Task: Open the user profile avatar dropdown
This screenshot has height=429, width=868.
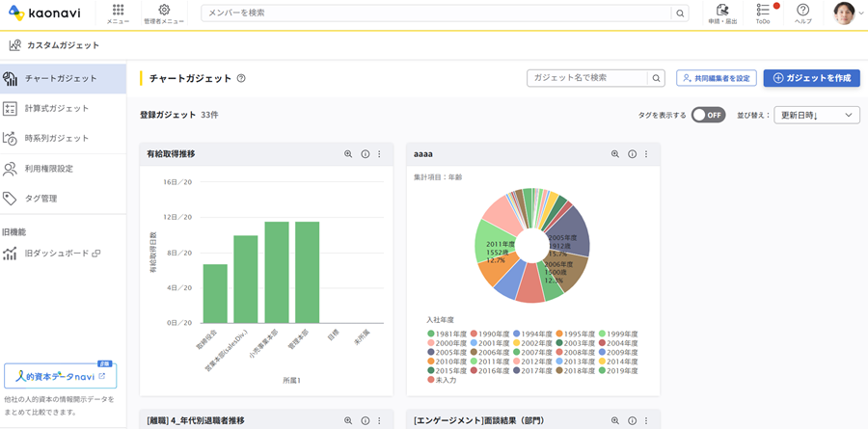Action: tap(848, 13)
